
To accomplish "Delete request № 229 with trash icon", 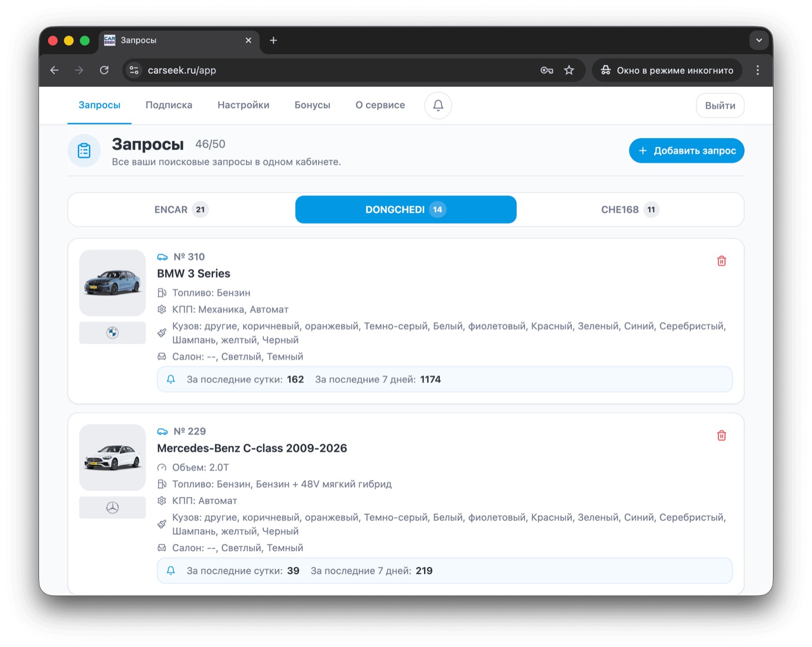I will [x=721, y=436].
